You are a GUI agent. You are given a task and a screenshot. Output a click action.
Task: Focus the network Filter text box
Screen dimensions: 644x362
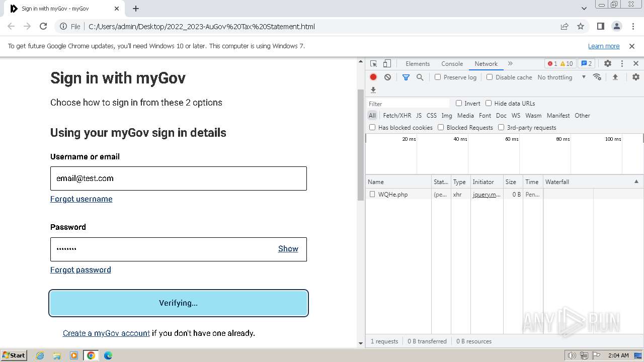tap(408, 104)
